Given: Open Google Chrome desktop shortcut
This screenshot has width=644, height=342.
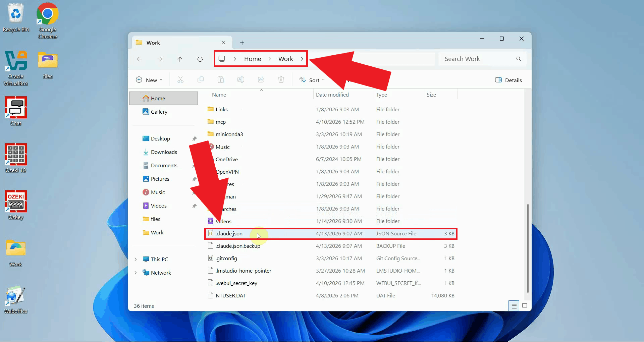Looking at the screenshot, I should pos(48,21).
